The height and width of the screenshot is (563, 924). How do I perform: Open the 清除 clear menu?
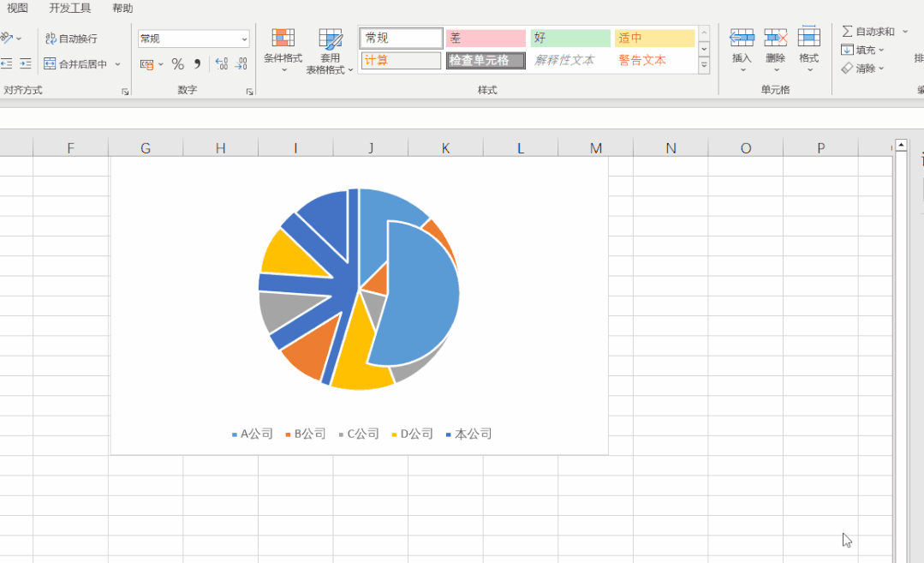(x=863, y=69)
